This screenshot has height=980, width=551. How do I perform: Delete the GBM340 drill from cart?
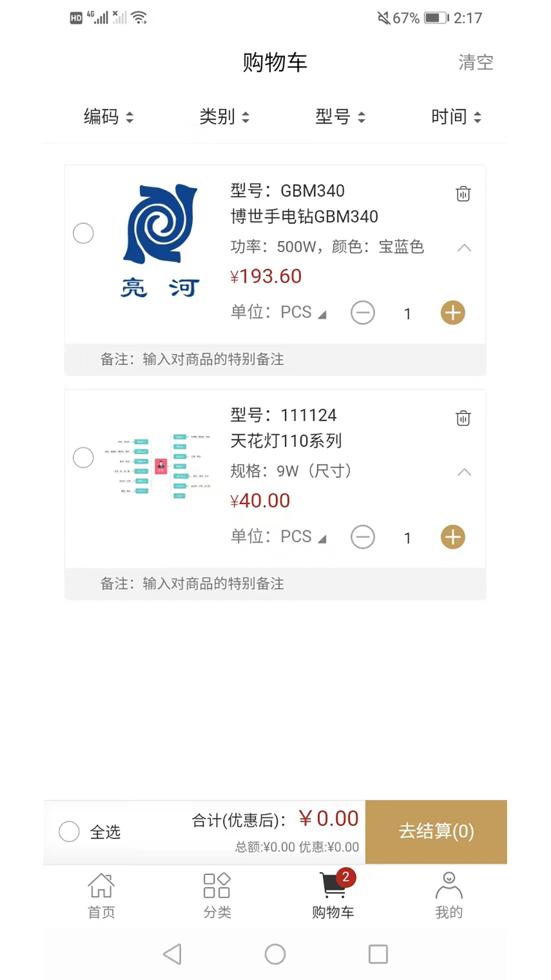463,194
